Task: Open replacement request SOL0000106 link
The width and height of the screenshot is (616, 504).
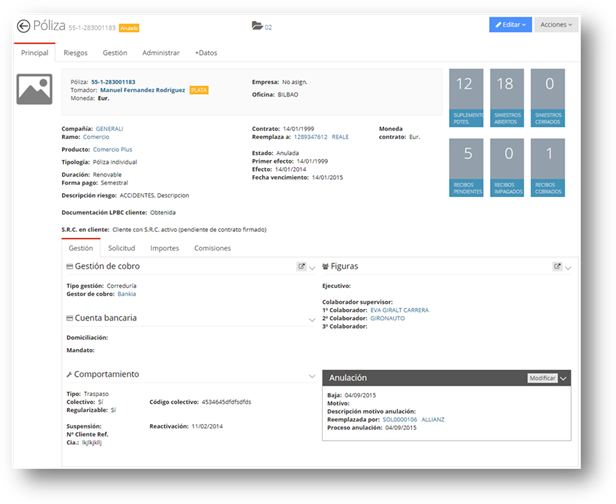Action: (x=400, y=420)
